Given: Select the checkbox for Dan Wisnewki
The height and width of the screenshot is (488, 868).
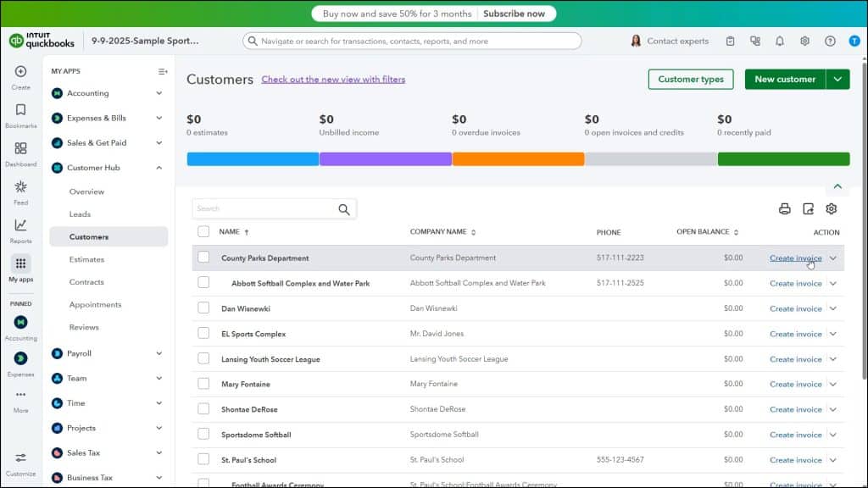Looking at the screenshot, I should tap(203, 308).
